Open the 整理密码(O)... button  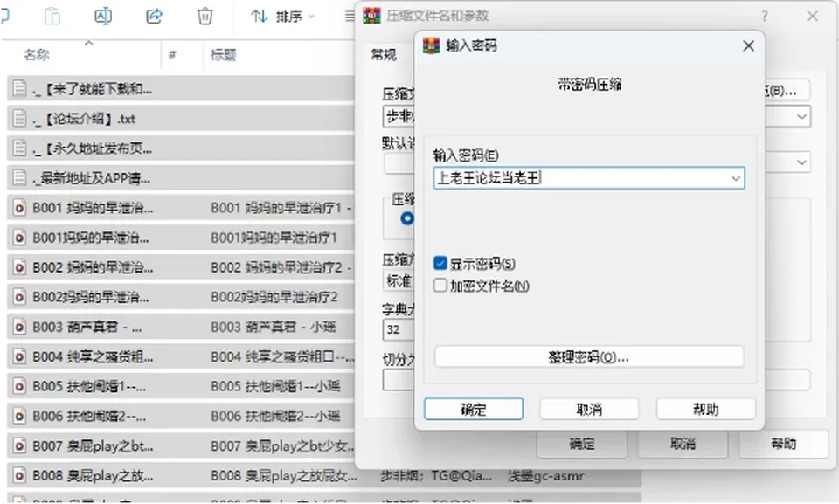pos(589,357)
